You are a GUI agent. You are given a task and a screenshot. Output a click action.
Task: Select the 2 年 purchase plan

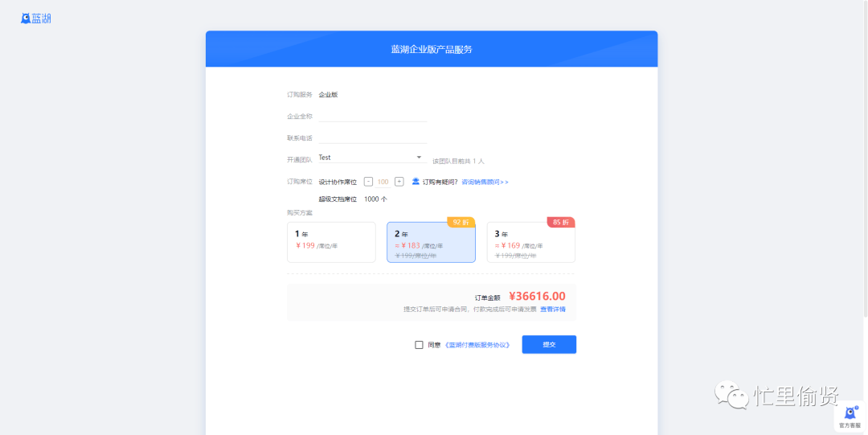[431, 242]
